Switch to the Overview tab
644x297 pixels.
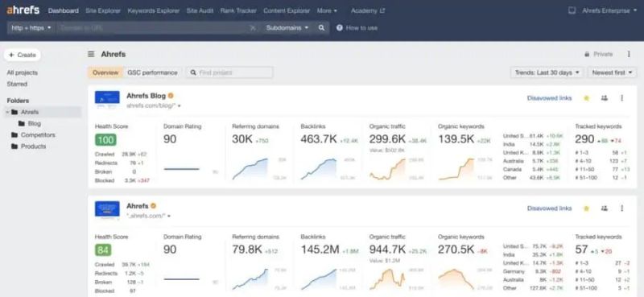(x=105, y=72)
